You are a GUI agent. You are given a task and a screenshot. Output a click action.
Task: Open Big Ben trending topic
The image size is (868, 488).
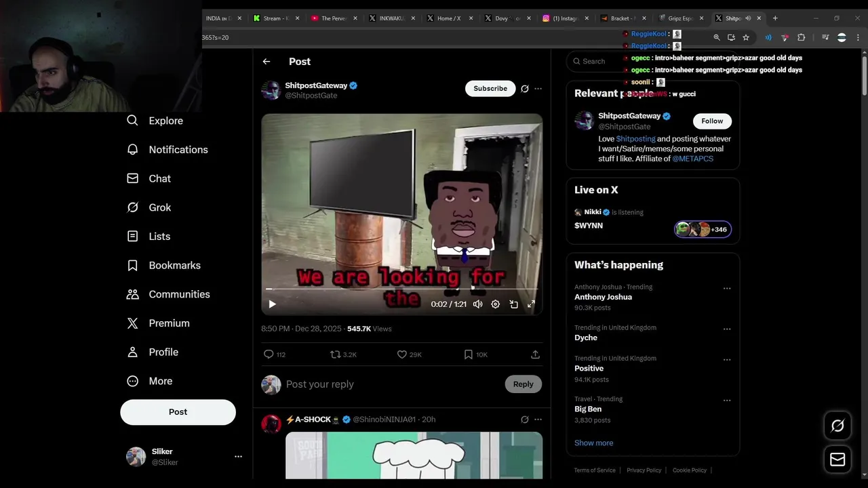(x=653, y=409)
